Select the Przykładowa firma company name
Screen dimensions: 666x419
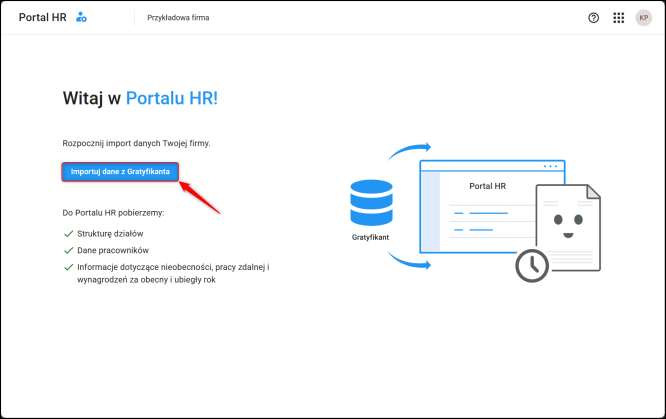coord(178,18)
